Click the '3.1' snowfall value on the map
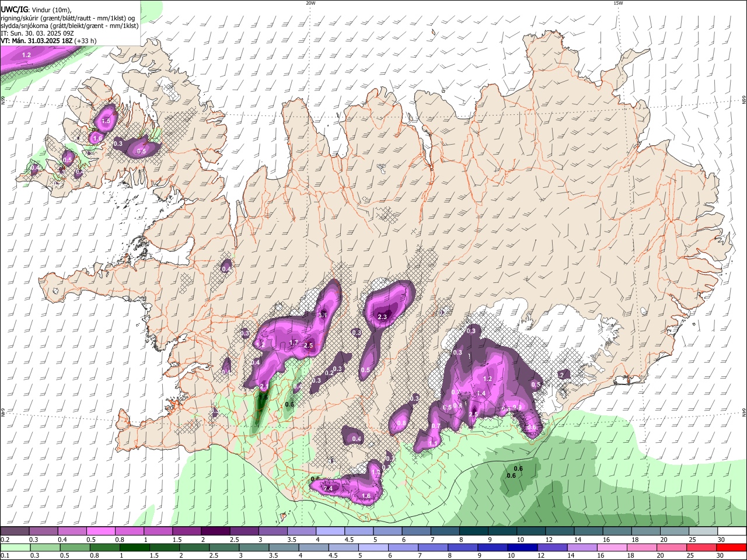747x560 pixels. coord(323,315)
